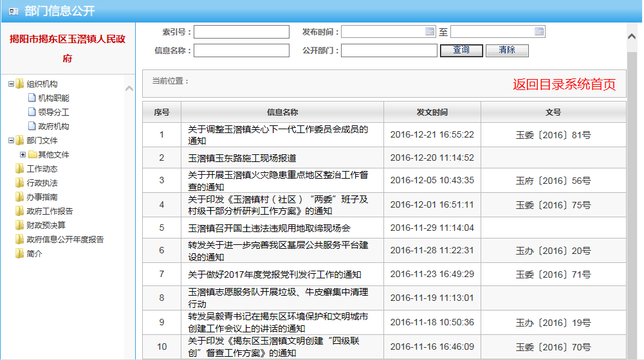644x360 pixels.
Task: Click the 政府信息公开年度报告 folder icon
Action: (19, 239)
